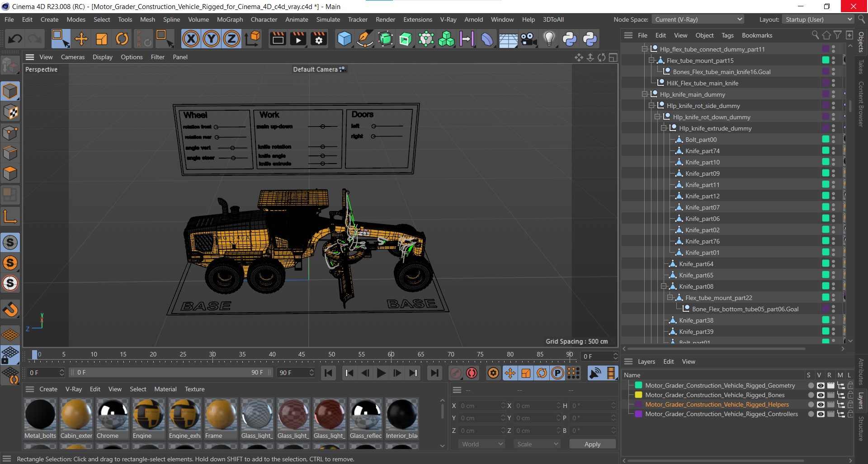The image size is (868, 464).
Task: Click the coordinate system icon
Action: (x=253, y=39)
